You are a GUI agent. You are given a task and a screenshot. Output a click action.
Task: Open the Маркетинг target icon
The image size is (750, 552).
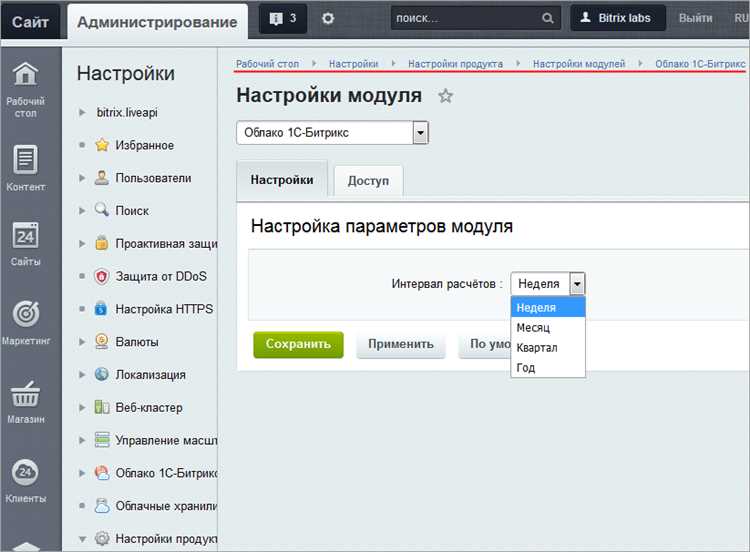click(25, 314)
